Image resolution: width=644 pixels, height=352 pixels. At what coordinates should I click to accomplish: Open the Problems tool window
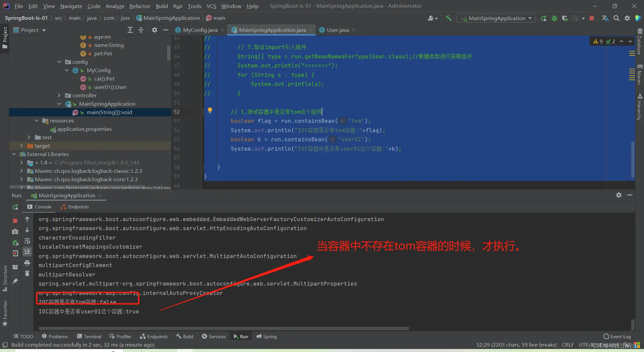click(55, 337)
